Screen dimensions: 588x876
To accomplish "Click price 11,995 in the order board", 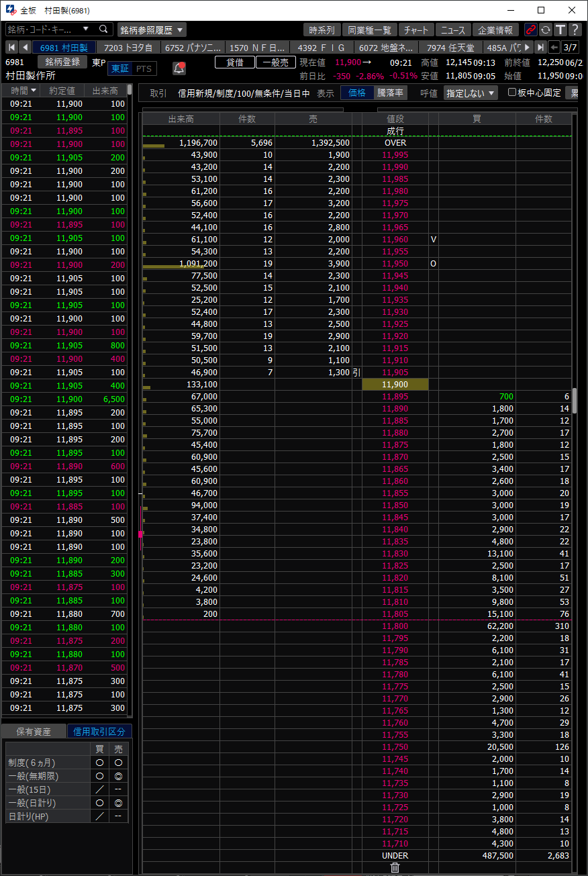I will 395,154.
